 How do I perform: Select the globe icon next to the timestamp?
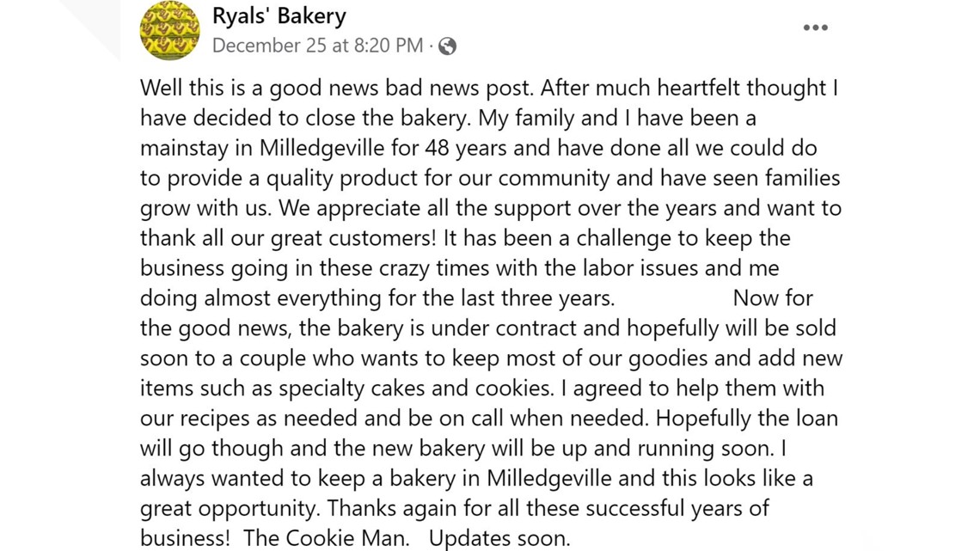pyautogui.click(x=449, y=46)
